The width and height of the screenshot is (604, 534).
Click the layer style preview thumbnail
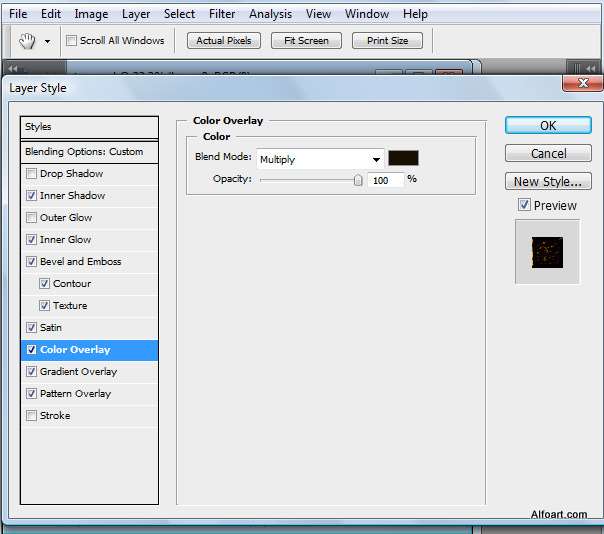[547, 252]
